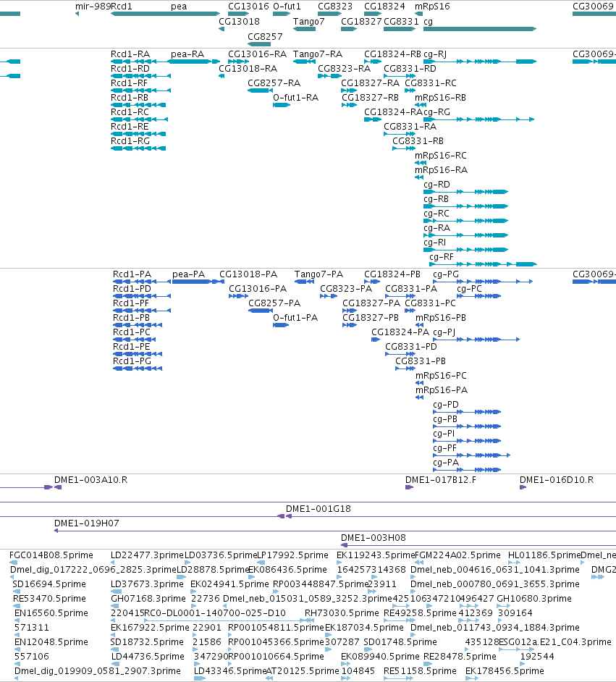
Task: Select EST label SD16694.5prime
Action: [x=49, y=584]
